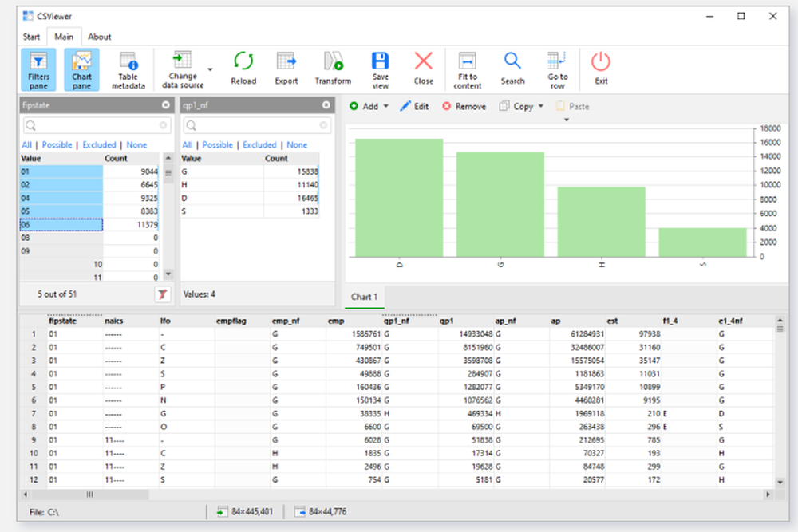This screenshot has width=798, height=532.
Task: Expand the Copy dropdown arrow
Action: click(540, 106)
